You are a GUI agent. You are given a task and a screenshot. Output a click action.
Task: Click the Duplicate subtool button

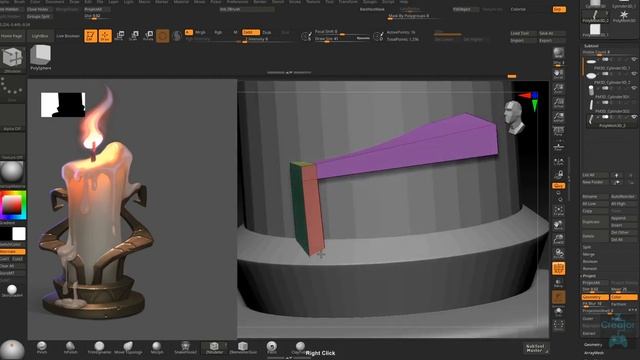coord(595,222)
